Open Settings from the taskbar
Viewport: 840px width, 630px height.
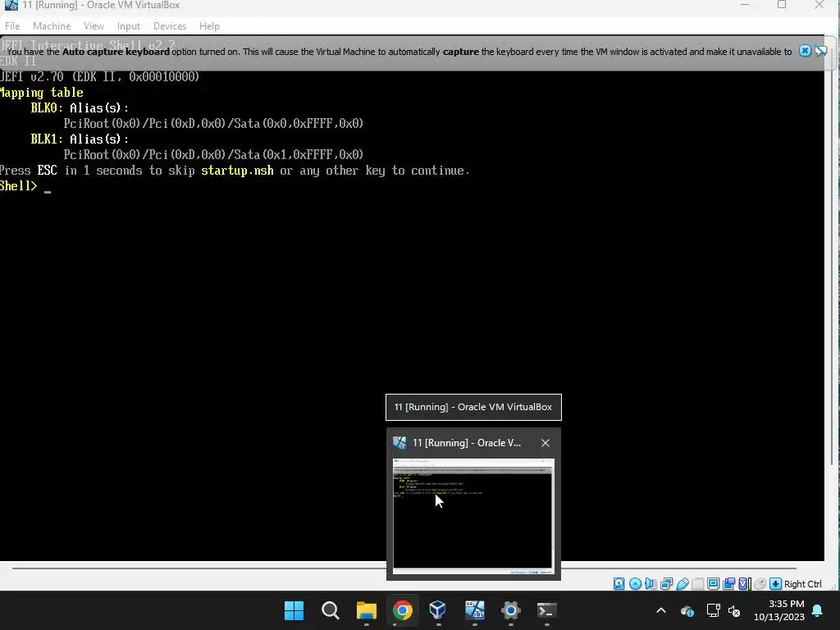[510, 610]
